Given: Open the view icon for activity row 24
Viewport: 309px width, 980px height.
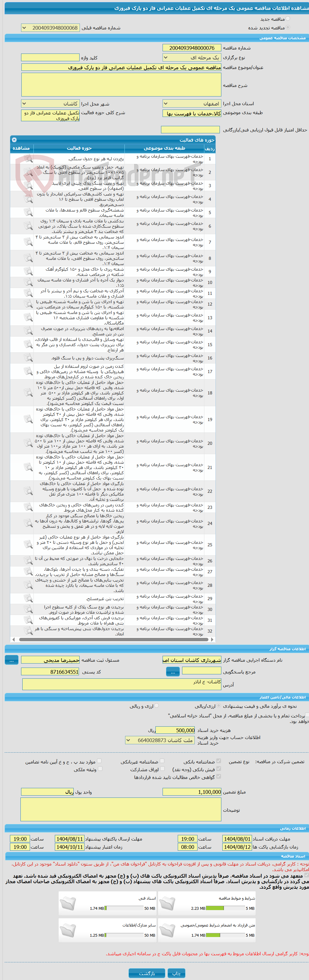Looking at the screenshot, I should [x=28, y=523].
